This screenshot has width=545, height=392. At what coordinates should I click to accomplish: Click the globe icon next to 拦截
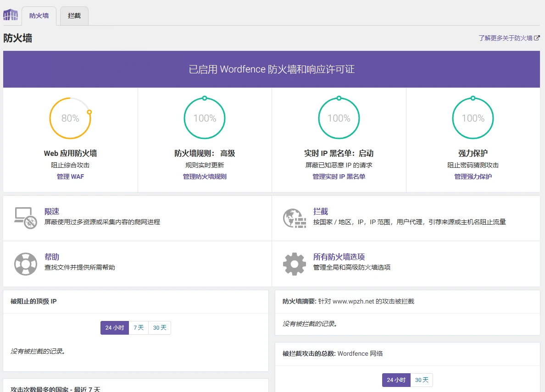295,218
